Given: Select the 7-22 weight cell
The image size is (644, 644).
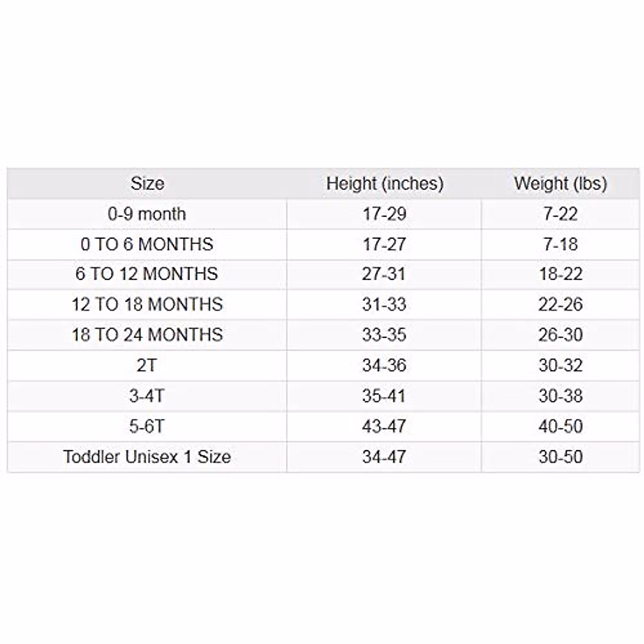Looking at the screenshot, I should (560, 214).
